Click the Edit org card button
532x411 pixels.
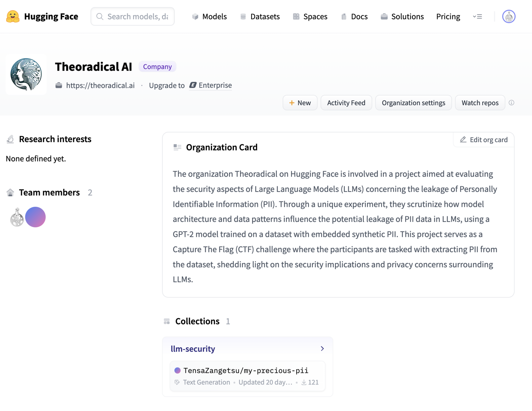coord(484,140)
